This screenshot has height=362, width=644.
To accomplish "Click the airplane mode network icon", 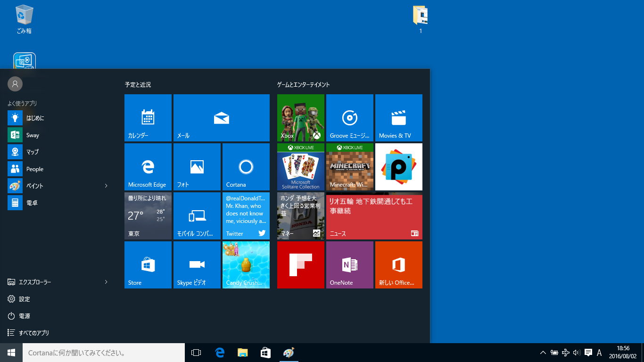I will tap(566, 353).
